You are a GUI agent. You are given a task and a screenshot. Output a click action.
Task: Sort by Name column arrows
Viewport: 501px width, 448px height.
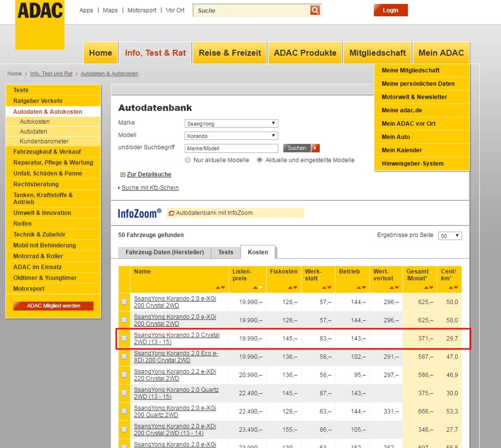pos(220,288)
